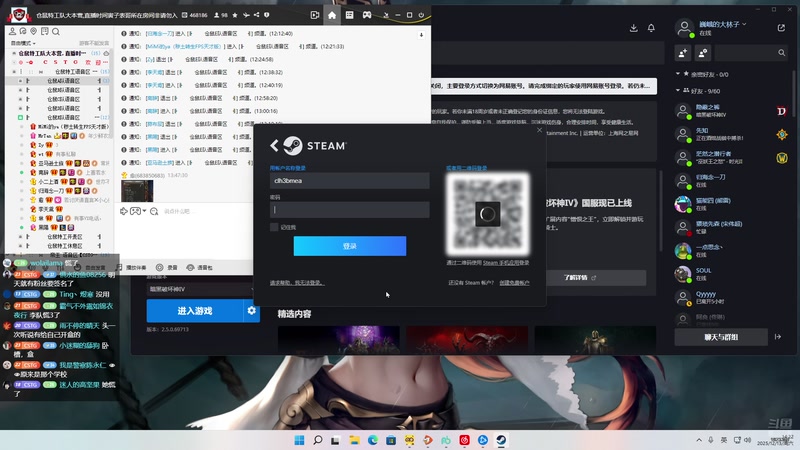This screenshot has height=450, width=800.
Task: Open the Microsoft Edge icon on the taskbar
Action: point(373,440)
